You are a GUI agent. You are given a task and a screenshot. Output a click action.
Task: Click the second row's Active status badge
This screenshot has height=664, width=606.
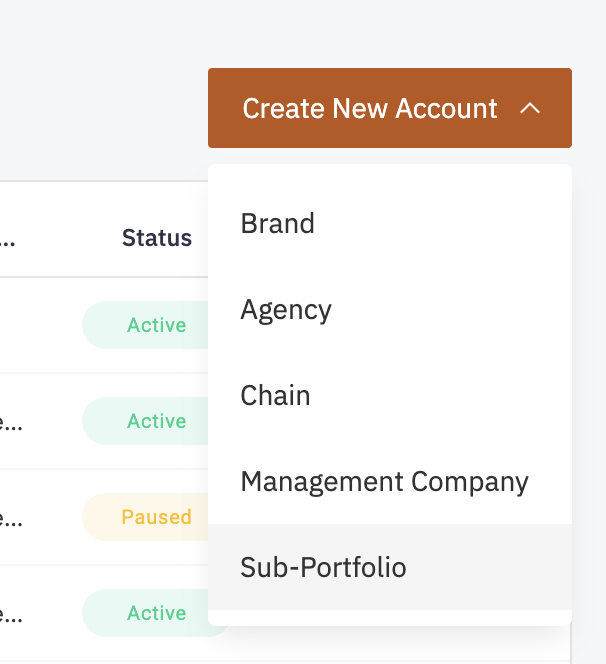coord(156,421)
